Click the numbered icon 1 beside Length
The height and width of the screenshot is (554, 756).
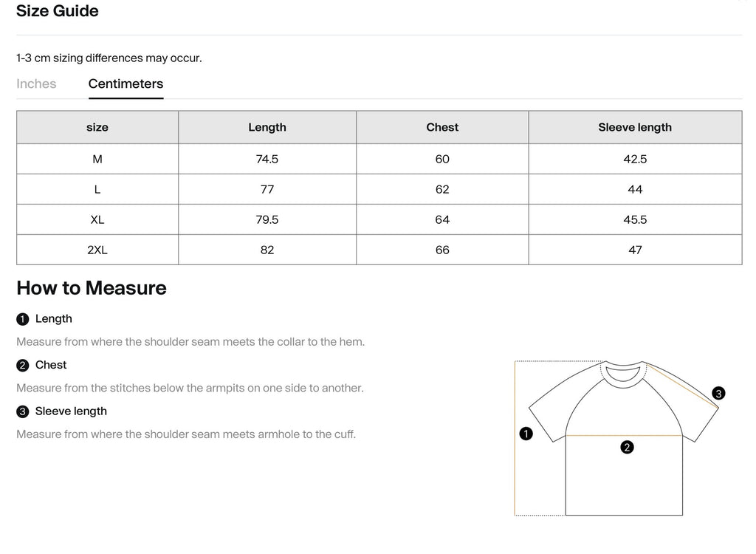pyautogui.click(x=21, y=318)
